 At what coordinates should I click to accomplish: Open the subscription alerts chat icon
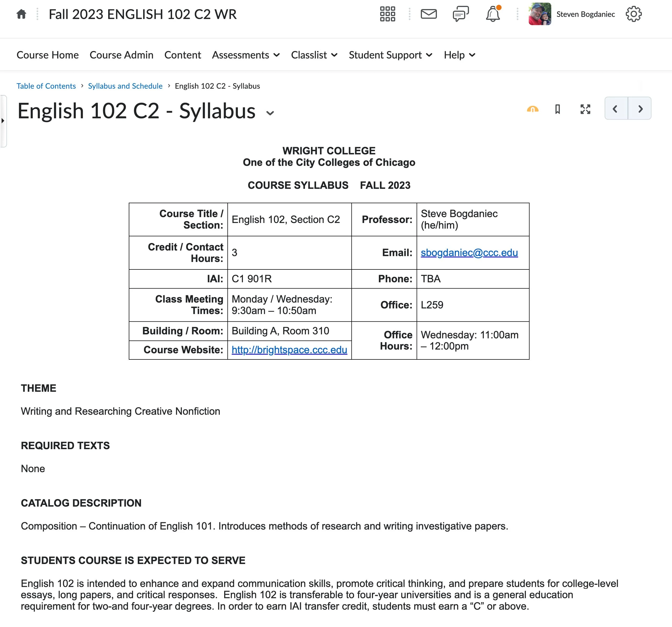click(460, 14)
